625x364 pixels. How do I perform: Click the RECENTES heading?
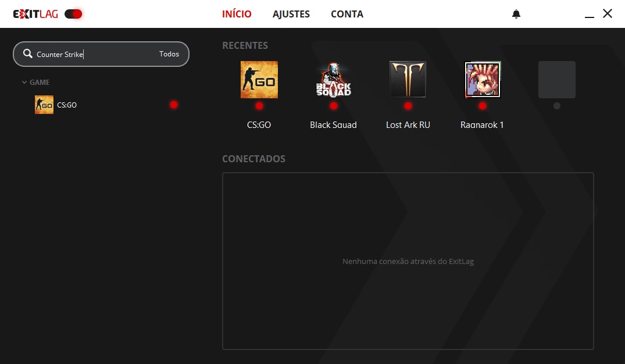(245, 45)
